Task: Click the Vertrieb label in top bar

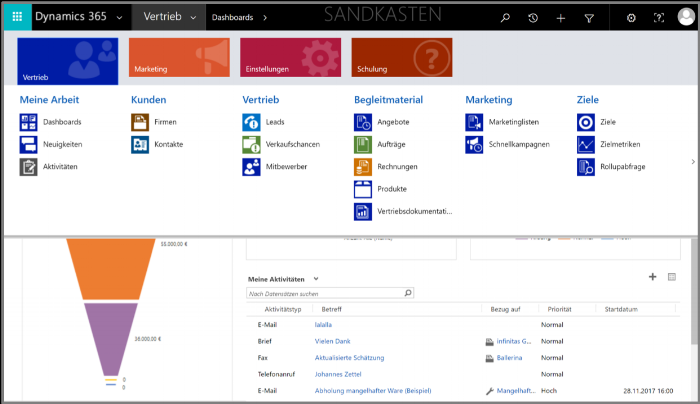Action: (x=162, y=17)
